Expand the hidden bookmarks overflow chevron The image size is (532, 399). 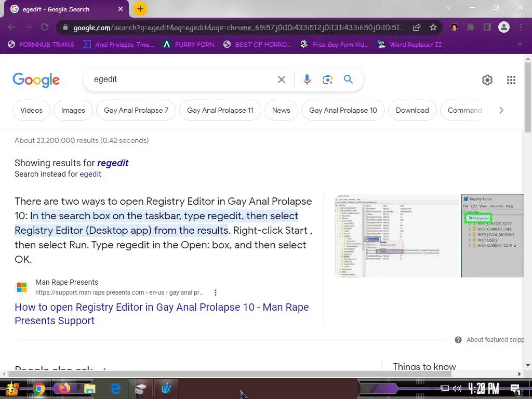520,45
